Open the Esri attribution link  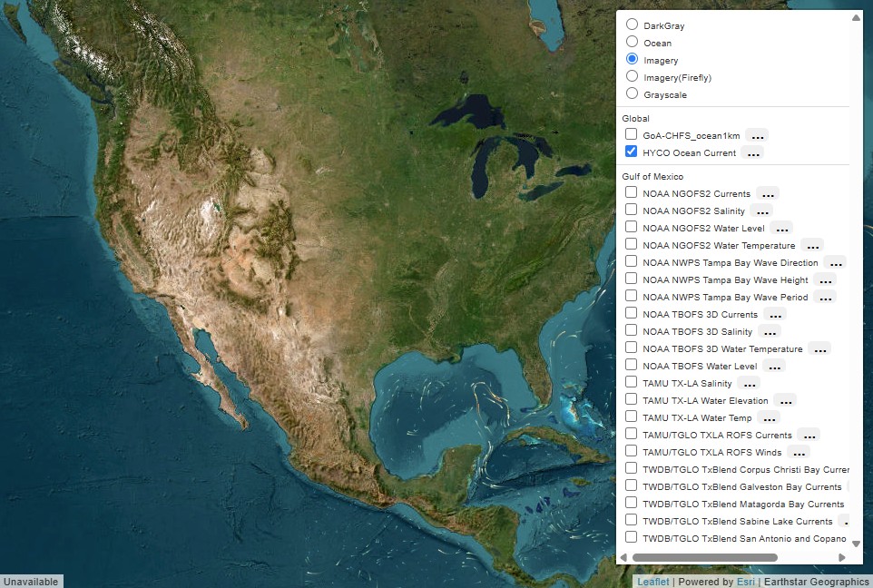coord(746,582)
